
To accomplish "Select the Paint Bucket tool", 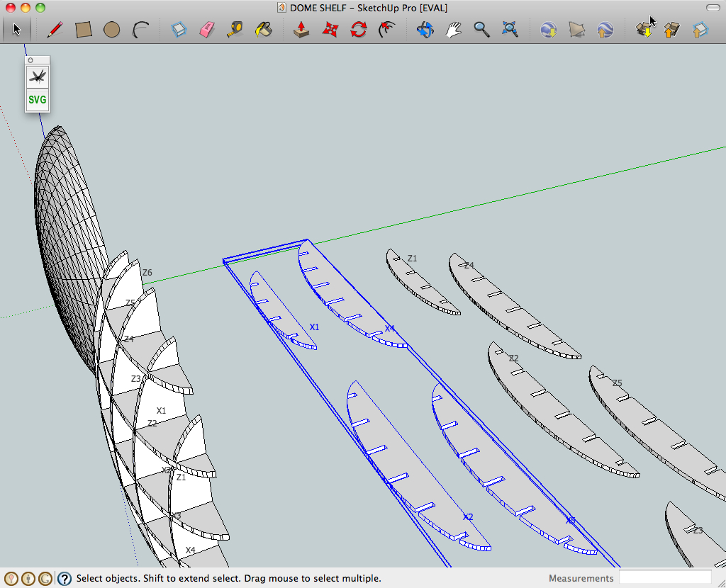I will (x=264, y=30).
